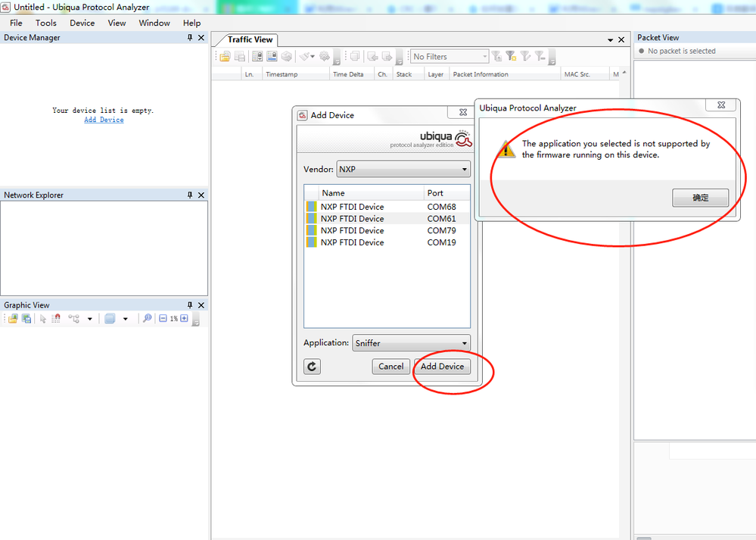Click the Packet Information column header
The image size is (756, 540).
pyautogui.click(x=505, y=74)
